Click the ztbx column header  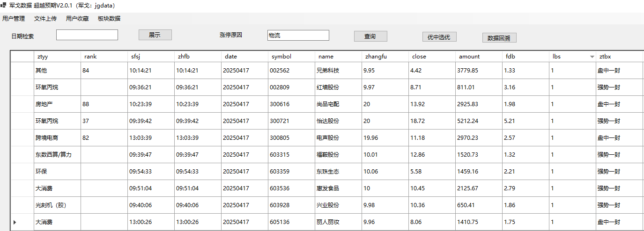(619, 57)
